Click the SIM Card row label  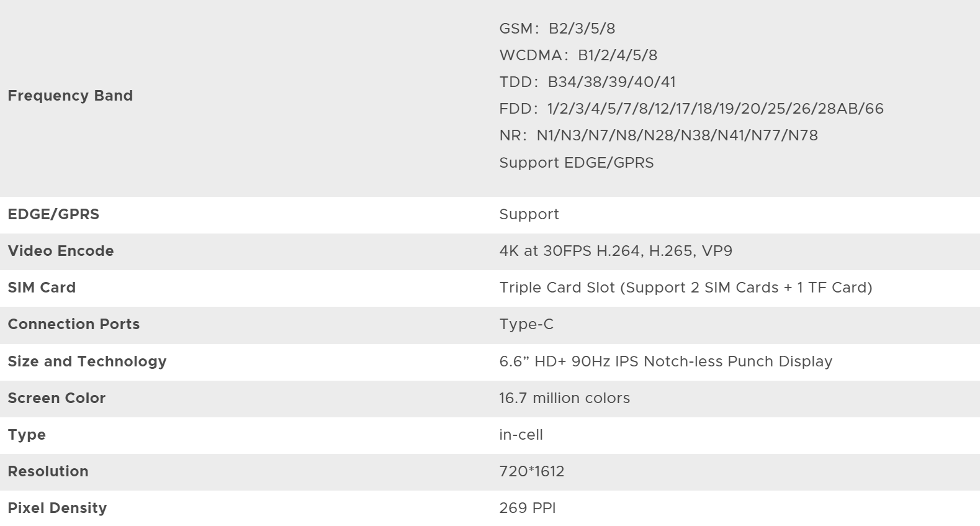(42, 288)
